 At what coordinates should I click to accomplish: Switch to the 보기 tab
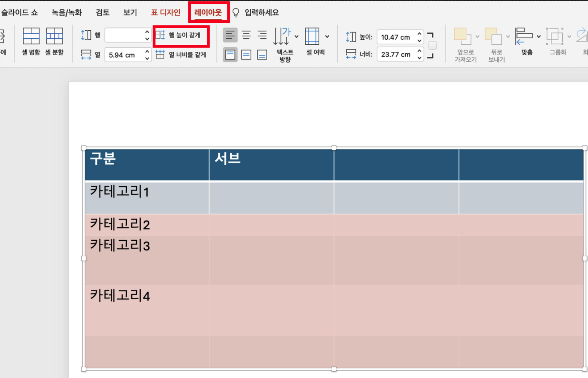pos(130,13)
